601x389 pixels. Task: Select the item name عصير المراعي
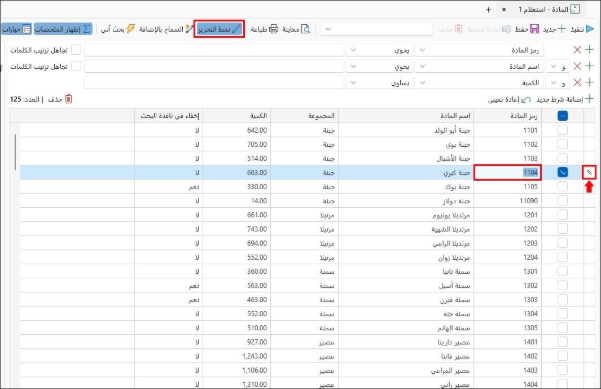pyautogui.click(x=450, y=371)
